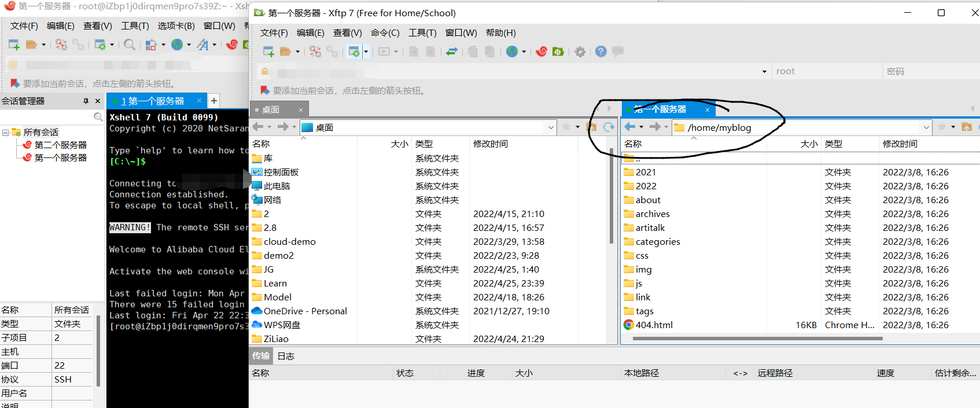Expand the local 桌面 path dropdown
Viewport: 980px width, 408px height.
[x=551, y=127]
